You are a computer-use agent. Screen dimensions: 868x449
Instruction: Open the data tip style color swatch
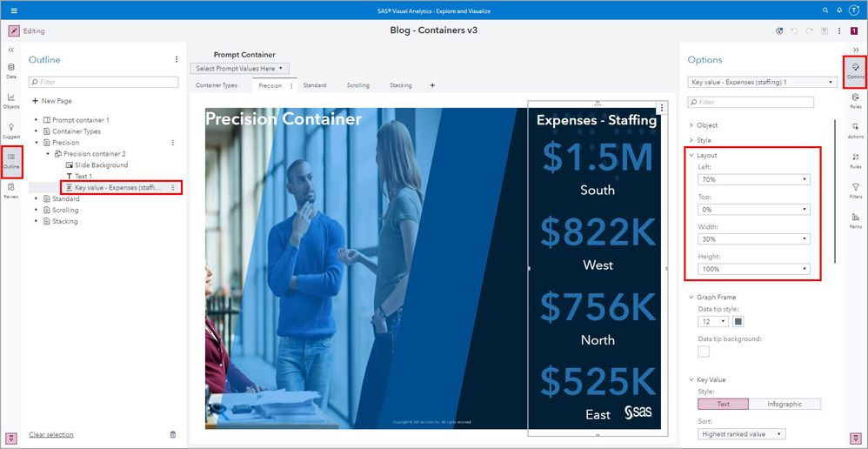tap(738, 322)
